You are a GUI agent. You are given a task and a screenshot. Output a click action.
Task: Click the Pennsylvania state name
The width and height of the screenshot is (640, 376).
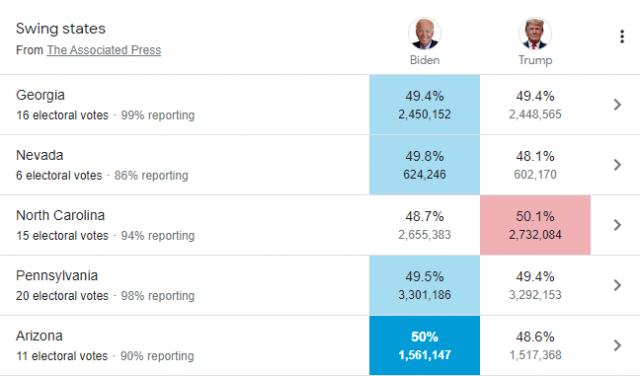point(57,276)
